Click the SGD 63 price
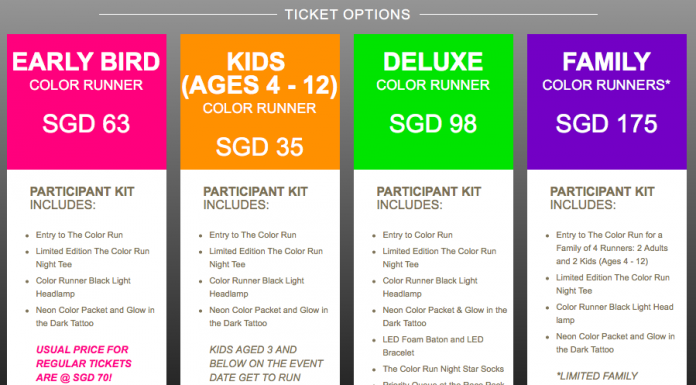The height and width of the screenshot is (385, 696). tap(86, 124)
